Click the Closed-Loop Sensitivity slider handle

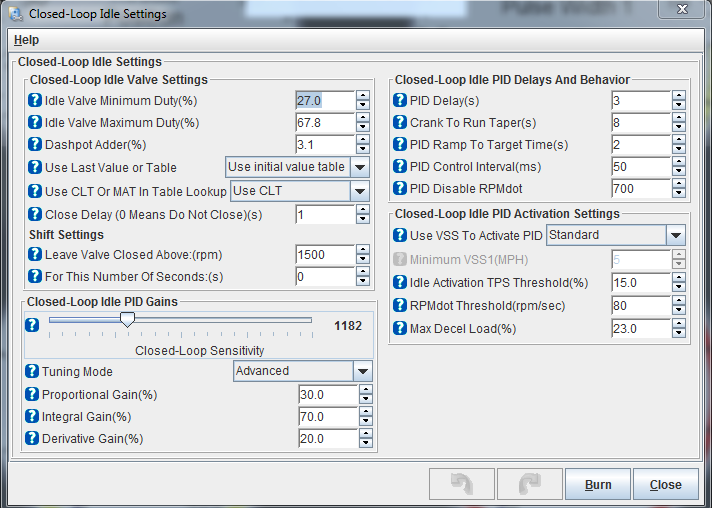coord(128,319)
